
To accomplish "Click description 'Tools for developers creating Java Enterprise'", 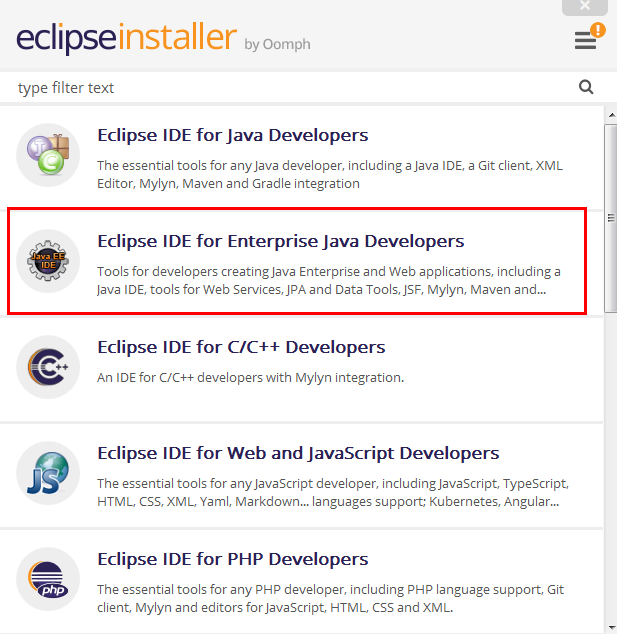I will tap(329, 280).
